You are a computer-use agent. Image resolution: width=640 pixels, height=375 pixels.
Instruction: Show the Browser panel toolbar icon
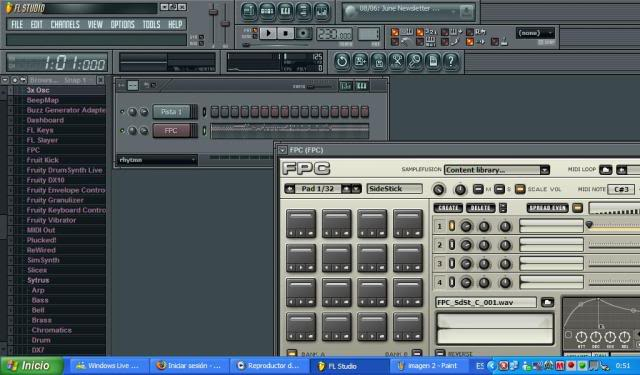303,11
